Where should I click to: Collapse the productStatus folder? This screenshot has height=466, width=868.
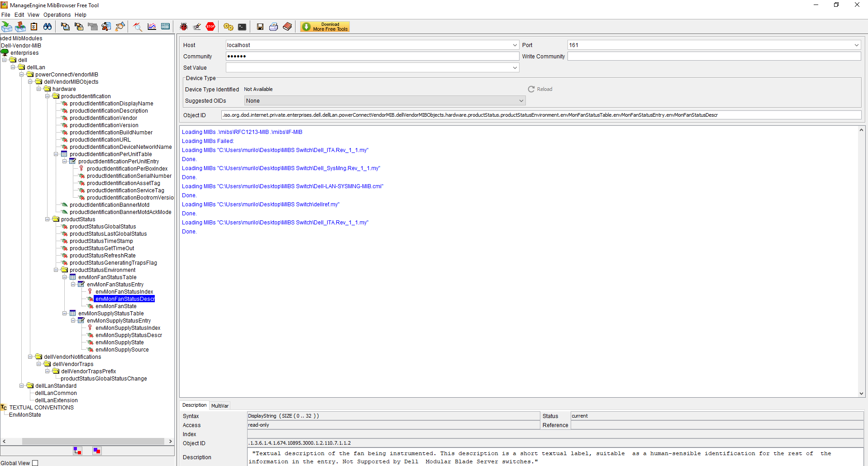[x=48, y=219]
